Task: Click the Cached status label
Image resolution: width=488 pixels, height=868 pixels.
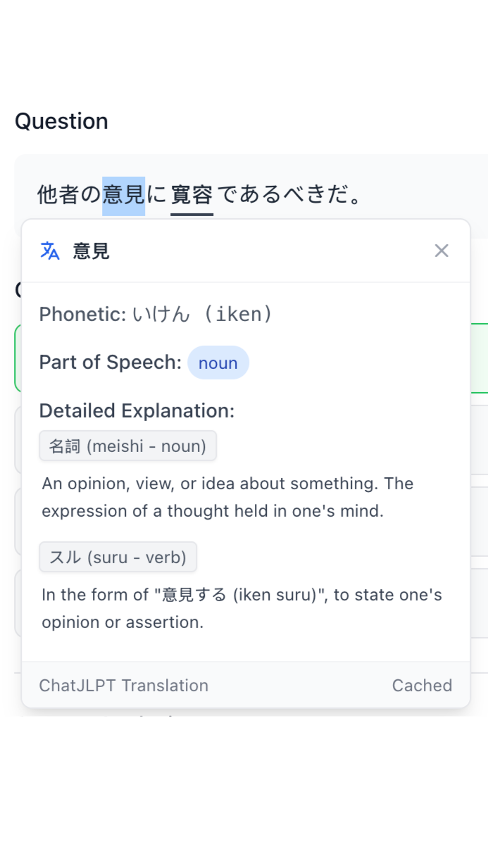Action: (x=422, y=685)
